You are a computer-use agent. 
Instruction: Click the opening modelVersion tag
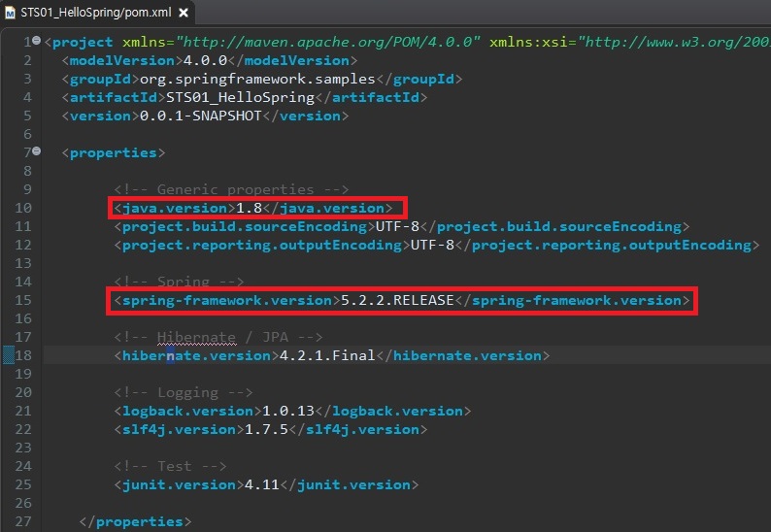pyautogui.click(x=122, y=60)
